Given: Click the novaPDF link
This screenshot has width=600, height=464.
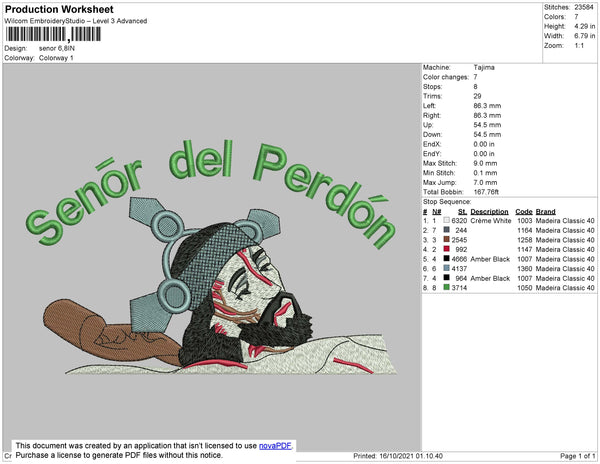Looking at the screenshot, I should pyautogui.click(x=275, y=446).
